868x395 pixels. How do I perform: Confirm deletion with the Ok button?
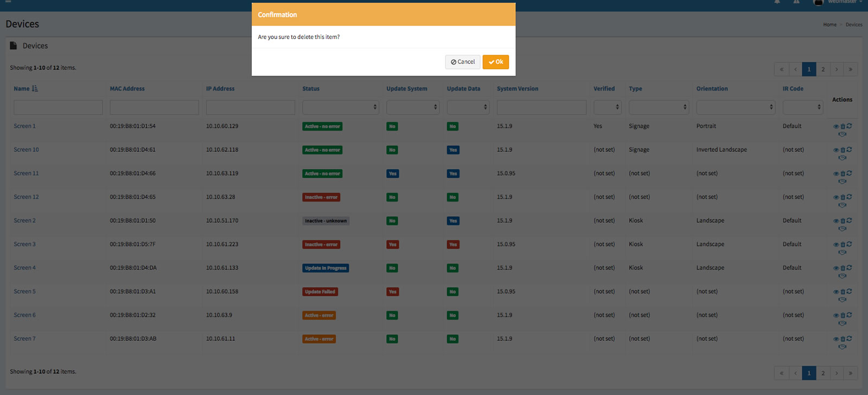pos(495,62)
